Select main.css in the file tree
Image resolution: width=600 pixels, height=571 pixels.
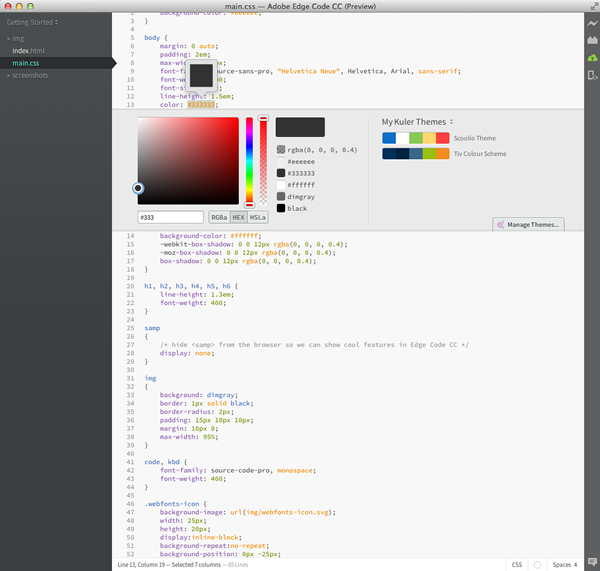coord(26,63)
